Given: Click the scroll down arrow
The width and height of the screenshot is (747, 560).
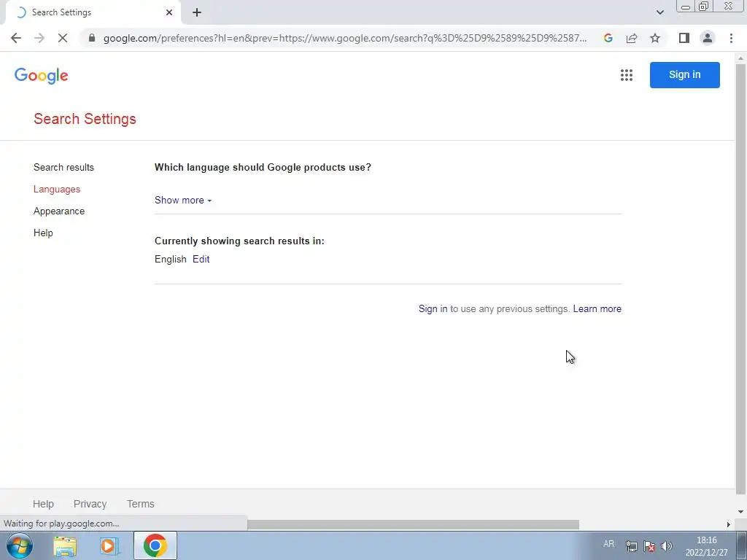Looking at the screenshot, I should [x=740, y=512].
